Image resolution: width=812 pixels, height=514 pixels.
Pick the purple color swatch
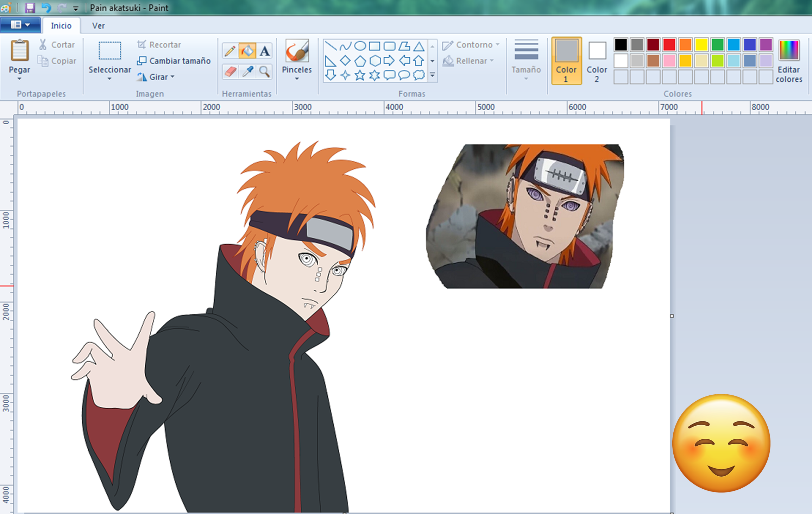766,45
